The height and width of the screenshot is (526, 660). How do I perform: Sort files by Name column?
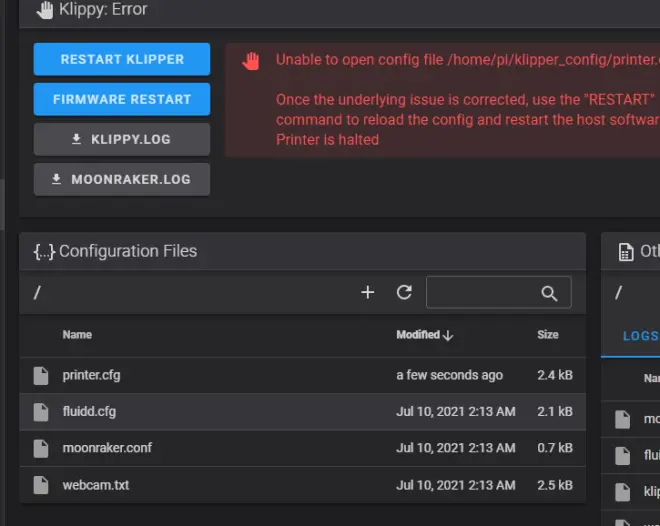[77, 335]
